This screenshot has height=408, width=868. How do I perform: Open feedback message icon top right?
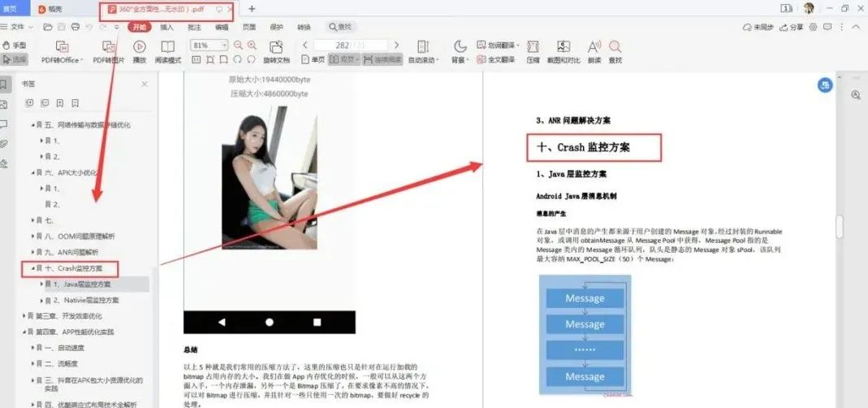(x=827, y=27)
